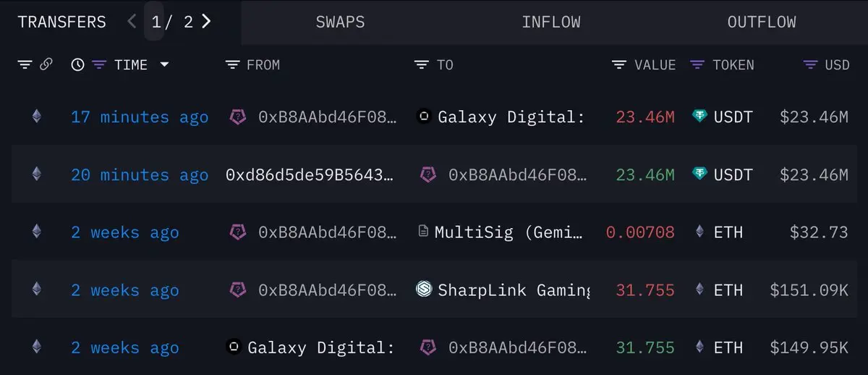Switch to the SWAPS tab
The width and height of the screenshot is (868, 375).
340,22
